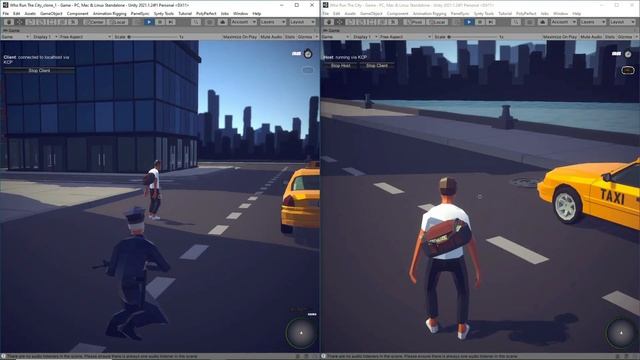This screenshot has width=640, height=360.
Task: Select the Rotate tool in left Unity window
Action: click(x=30, y=22)
